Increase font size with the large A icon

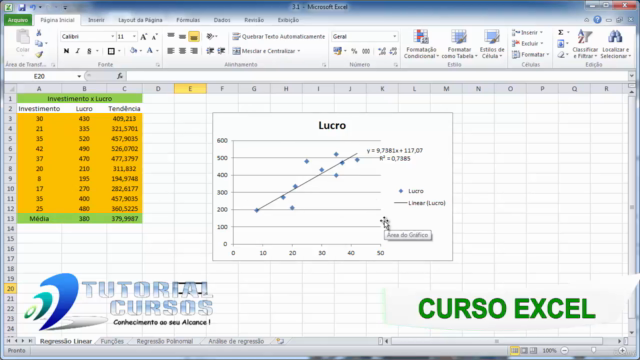(x=144, y=37)
